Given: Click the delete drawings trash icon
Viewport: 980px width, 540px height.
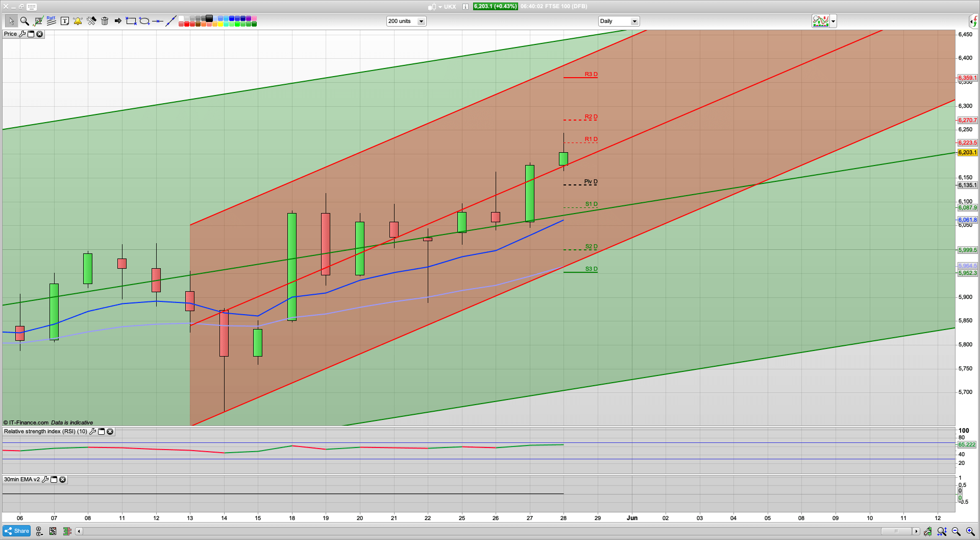Looking at the screenshot, I should 105,21.
